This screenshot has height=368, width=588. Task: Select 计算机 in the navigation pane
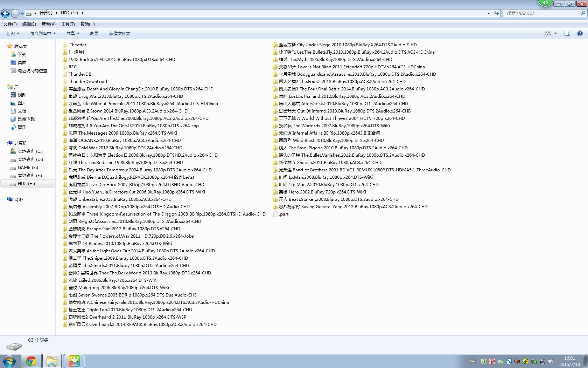pyautogui.click(x=21, y=143)
